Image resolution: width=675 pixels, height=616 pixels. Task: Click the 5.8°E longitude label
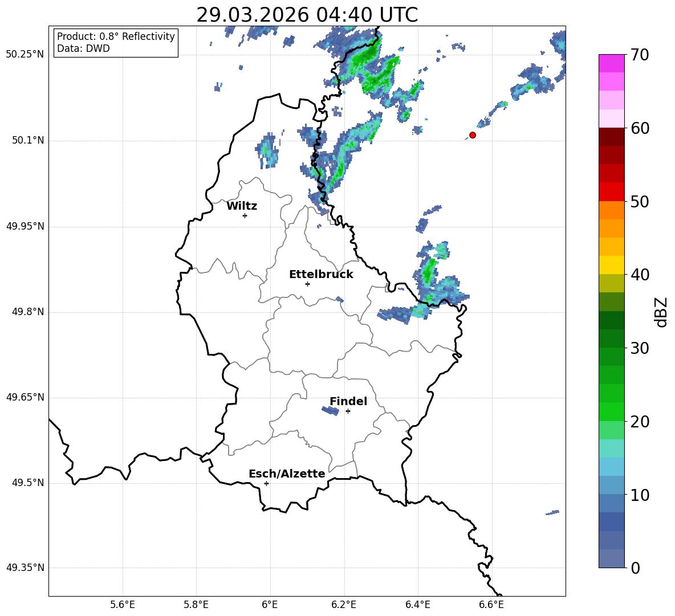tap(196, 605)
